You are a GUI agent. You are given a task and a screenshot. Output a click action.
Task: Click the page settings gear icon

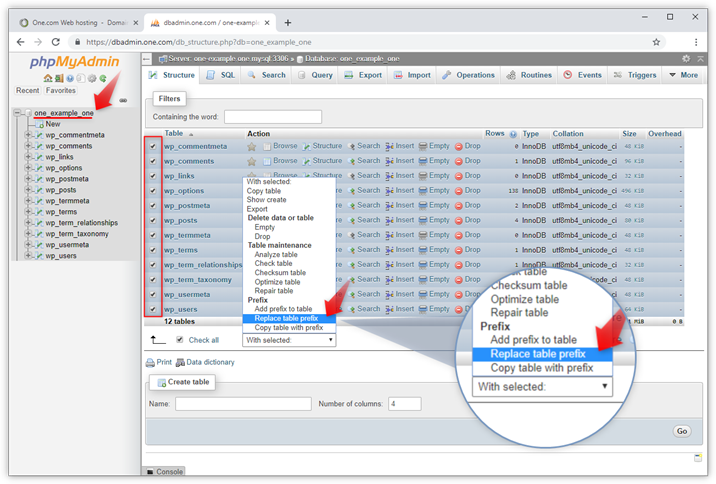[x=686, y=59]
